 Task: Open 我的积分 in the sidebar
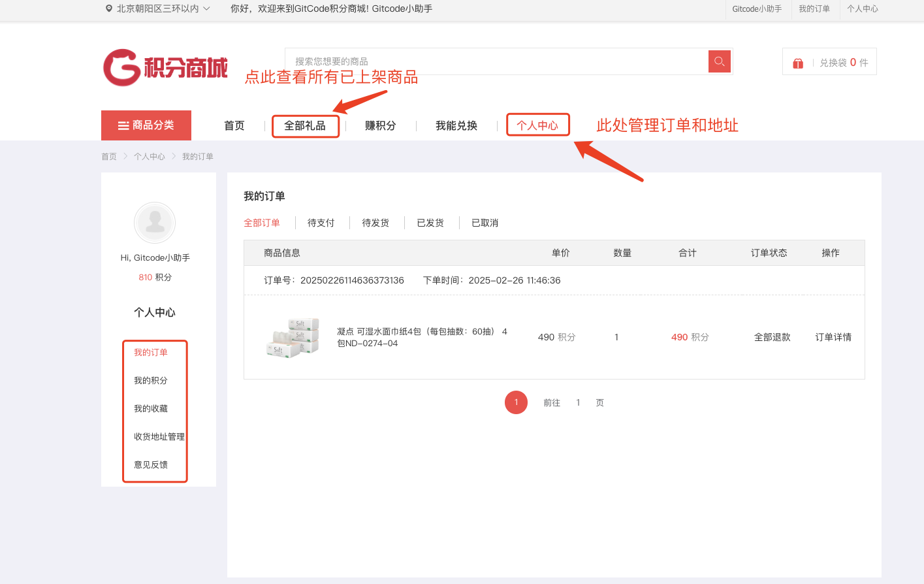coord(151,380)
